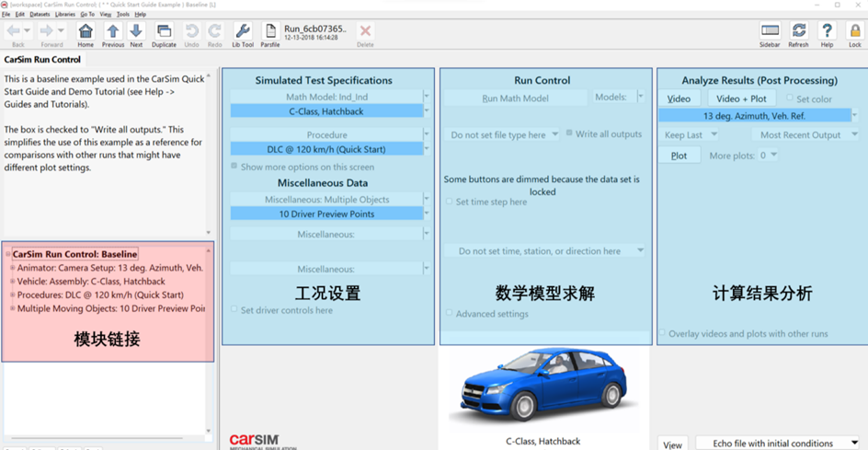This screenshot has height=450, width=868.
Task: Open DLC @ 120 km/h procedure link
Action: point(326,148)
